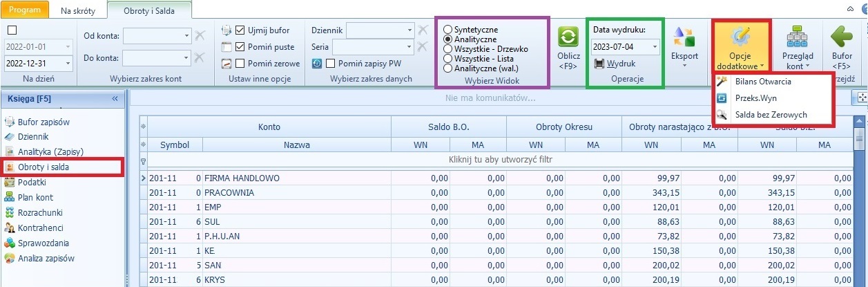Select the Wszystkie - Lista radio button
868x287 pixels.
(x=449, y=59)
